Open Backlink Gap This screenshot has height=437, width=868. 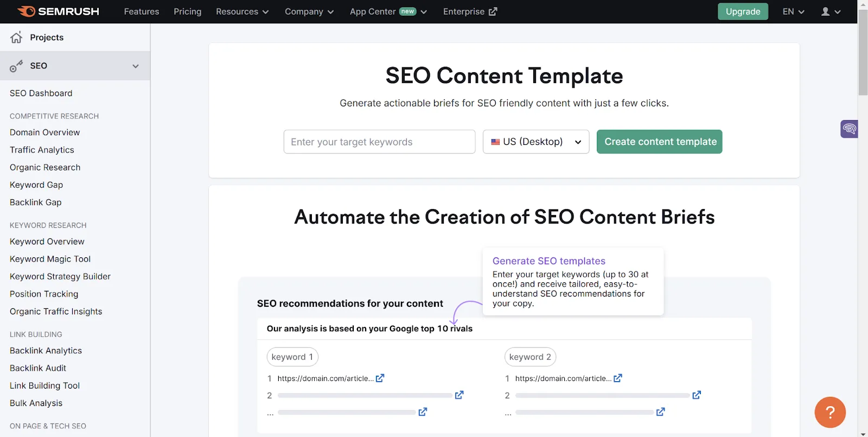coord(36,202)
